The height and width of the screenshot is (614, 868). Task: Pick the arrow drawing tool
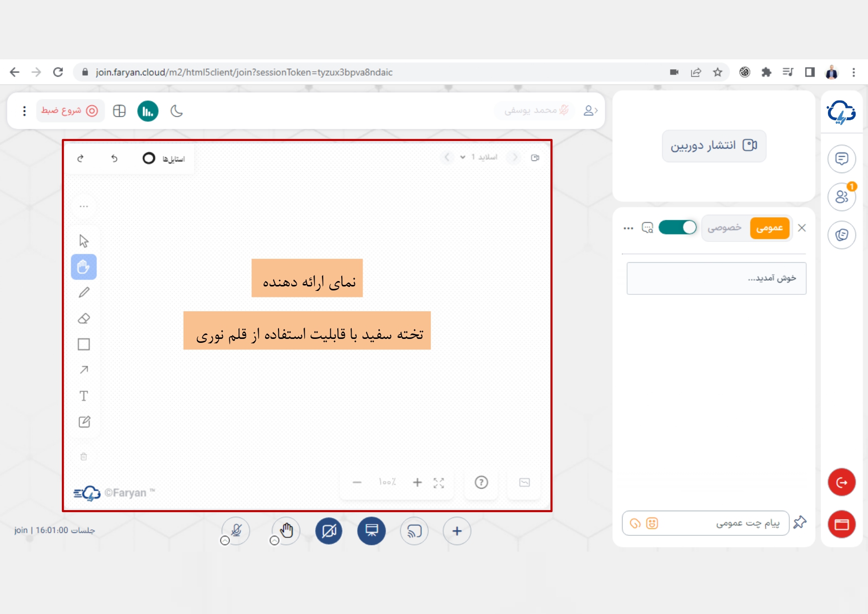[x=84, y=370]
